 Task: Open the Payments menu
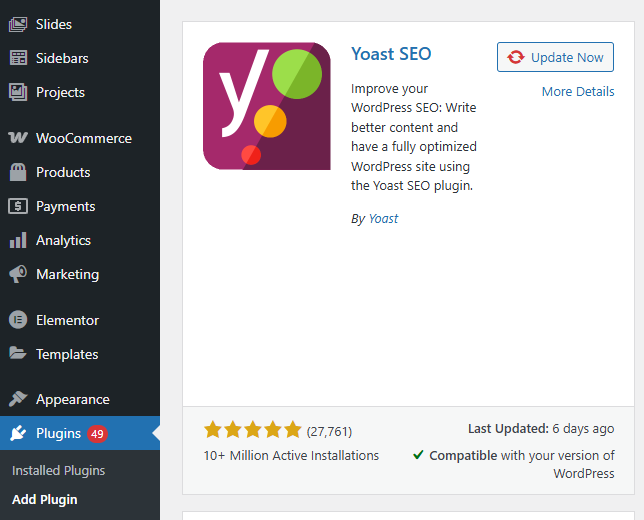pos(80,206)
